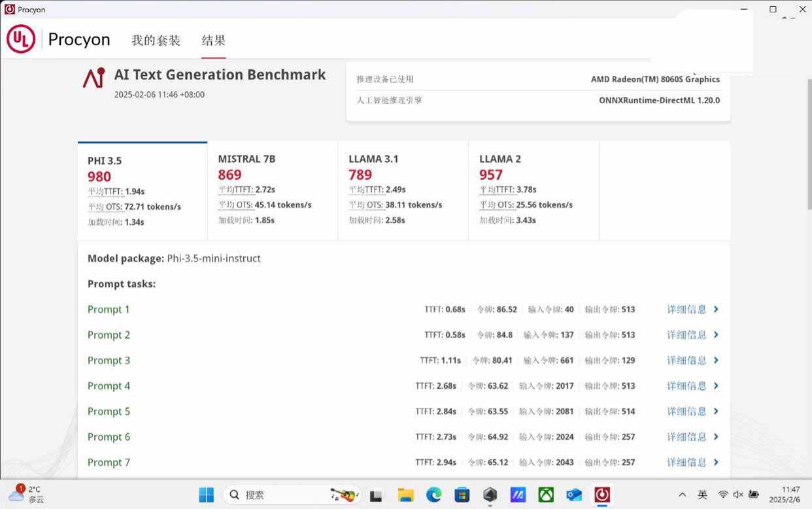The image size is (812, 509).
Task: Open Microsoft Store from the taskbar
Action: [x=462, y=495]
